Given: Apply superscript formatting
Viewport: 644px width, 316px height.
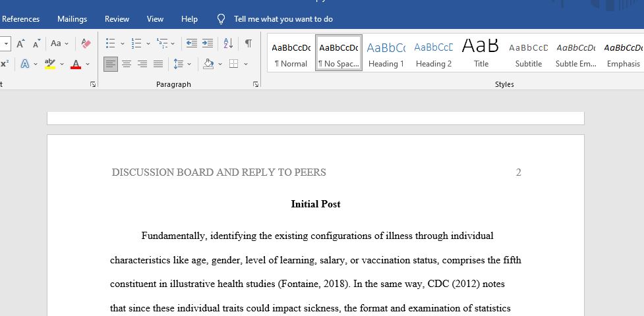Looking at the screenshot, I should (5, 64).
